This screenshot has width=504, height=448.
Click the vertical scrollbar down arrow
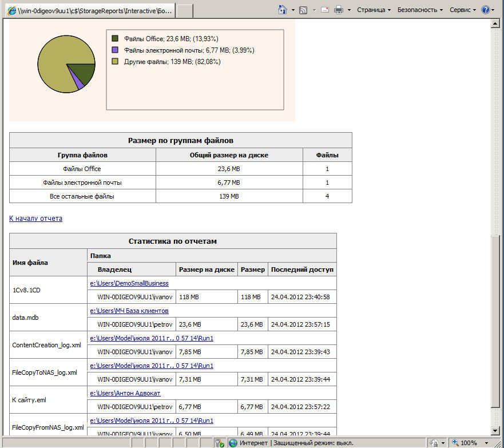(496, 431)
